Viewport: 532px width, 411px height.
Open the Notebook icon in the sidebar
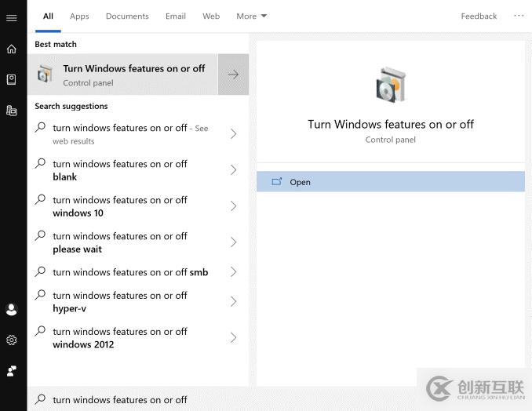point(12,80)
